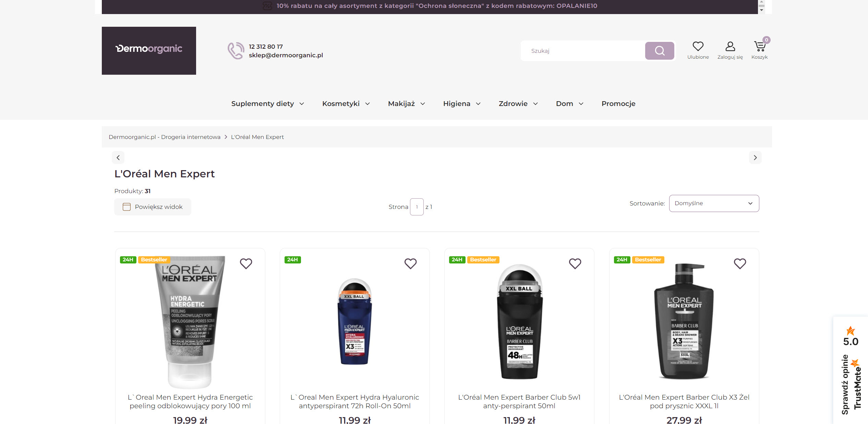The height and width of the screenshot is (424, 868).
Task: Expand the Kosmetyki menu
Action: coord(346,104)
